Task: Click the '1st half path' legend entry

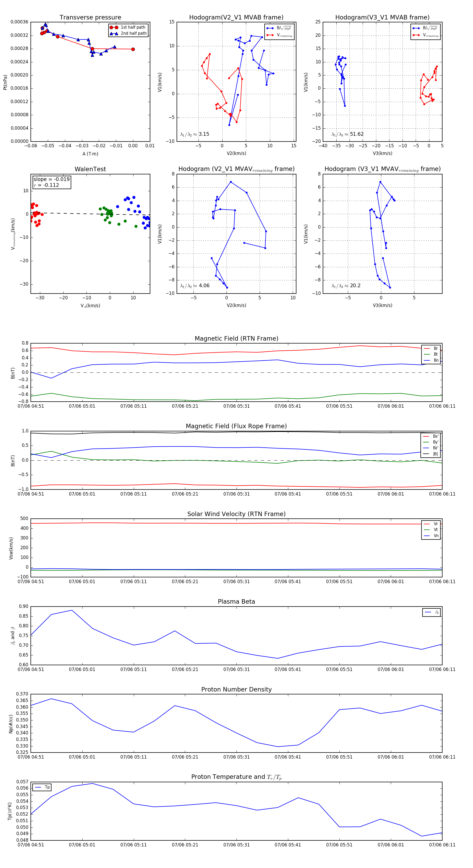Action: 128,27
